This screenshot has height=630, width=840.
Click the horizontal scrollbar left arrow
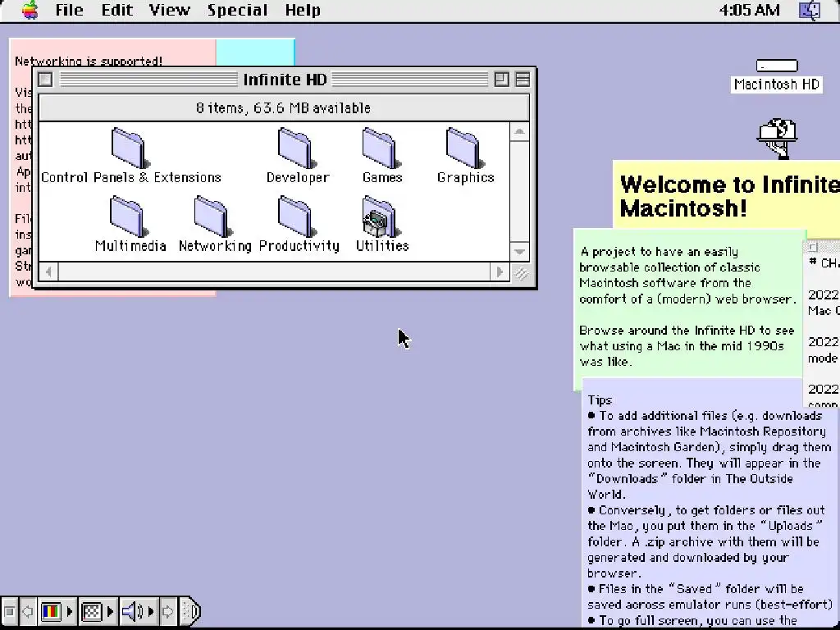click(x=48, y=272)
